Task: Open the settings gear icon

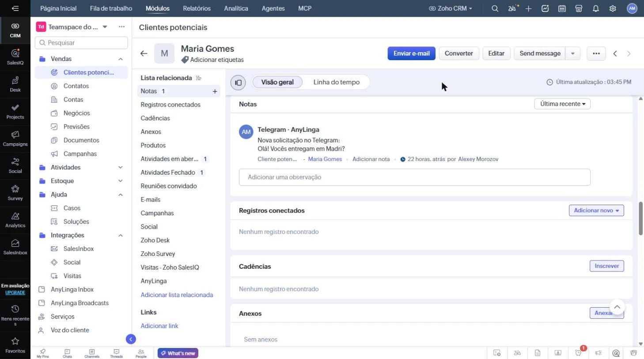Action: 613,8
